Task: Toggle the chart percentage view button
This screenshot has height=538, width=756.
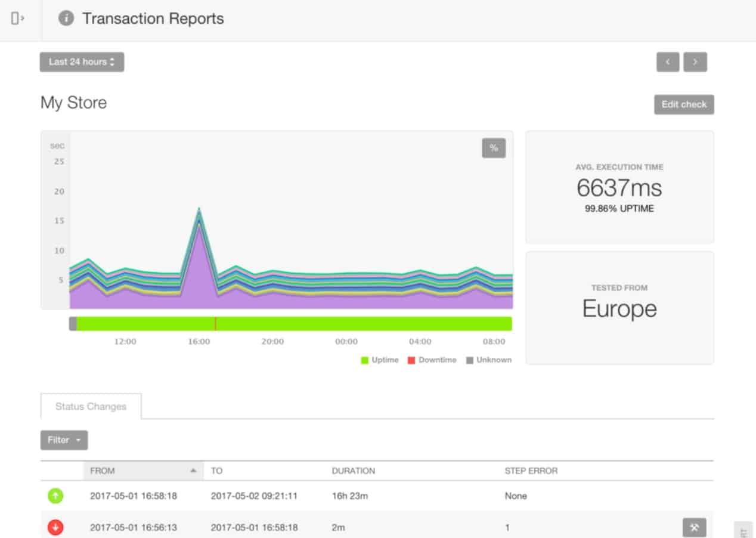Action: point(494,148)
